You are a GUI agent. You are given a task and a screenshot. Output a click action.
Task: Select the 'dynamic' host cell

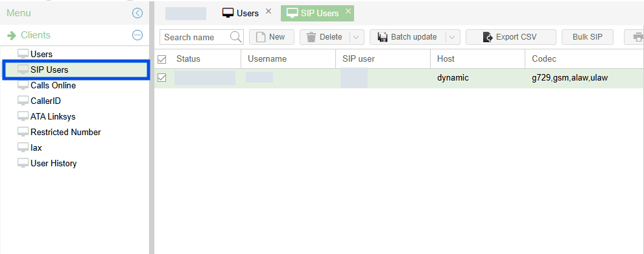point(453,78)
